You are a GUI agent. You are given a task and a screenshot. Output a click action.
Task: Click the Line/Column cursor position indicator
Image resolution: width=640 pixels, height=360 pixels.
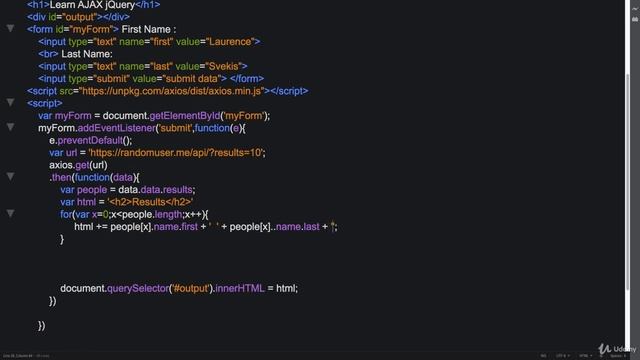pyautogui.click(x=18, y=356)
